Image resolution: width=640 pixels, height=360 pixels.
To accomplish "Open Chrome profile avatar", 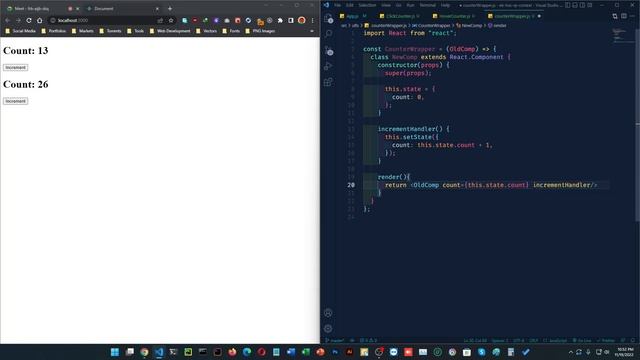I will coord(302,20).
